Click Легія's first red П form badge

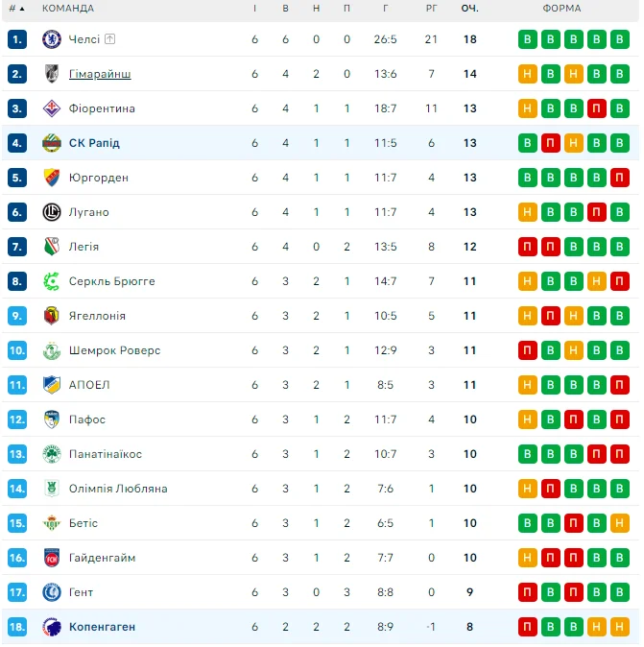pos(527,247)
